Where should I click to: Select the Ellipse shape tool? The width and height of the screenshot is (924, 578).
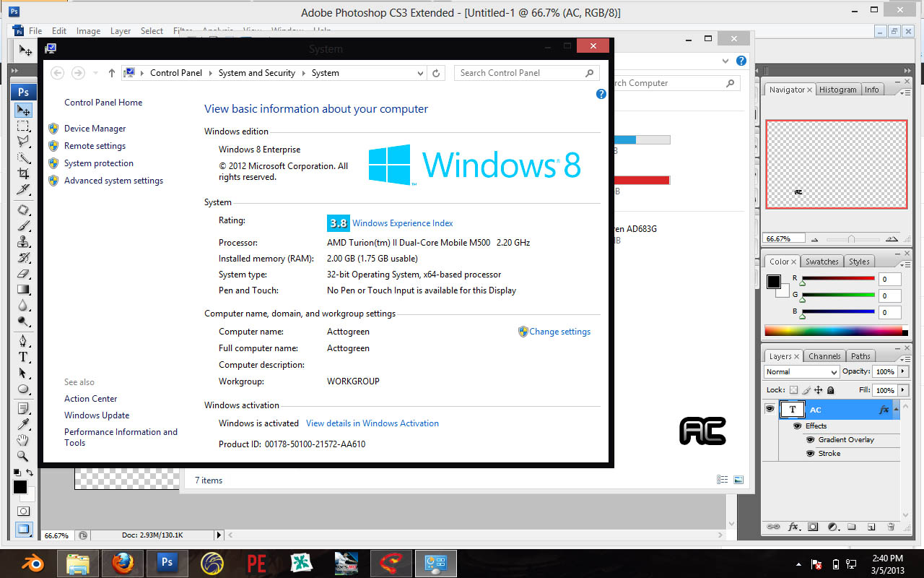click(x=23, y=389)
